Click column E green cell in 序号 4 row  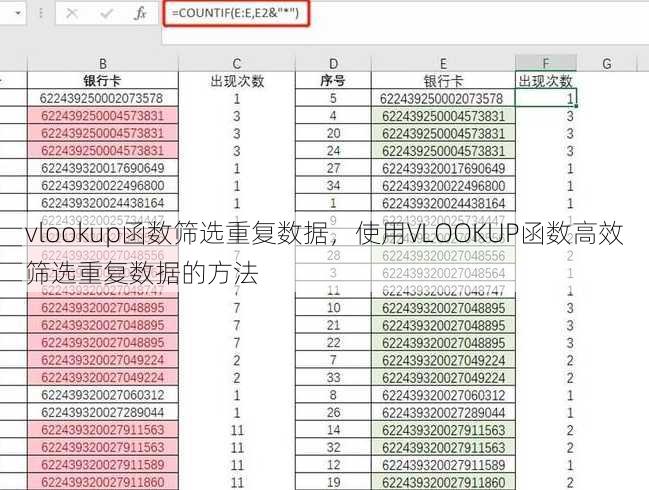click(443, 115)
